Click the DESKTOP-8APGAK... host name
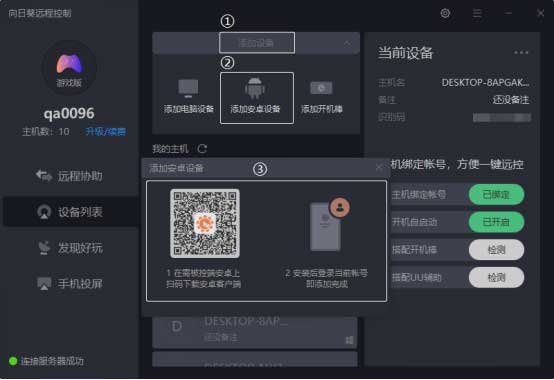The width and height of the screenshot is (554, 380). pyautogui.click(x=485, y=83)
